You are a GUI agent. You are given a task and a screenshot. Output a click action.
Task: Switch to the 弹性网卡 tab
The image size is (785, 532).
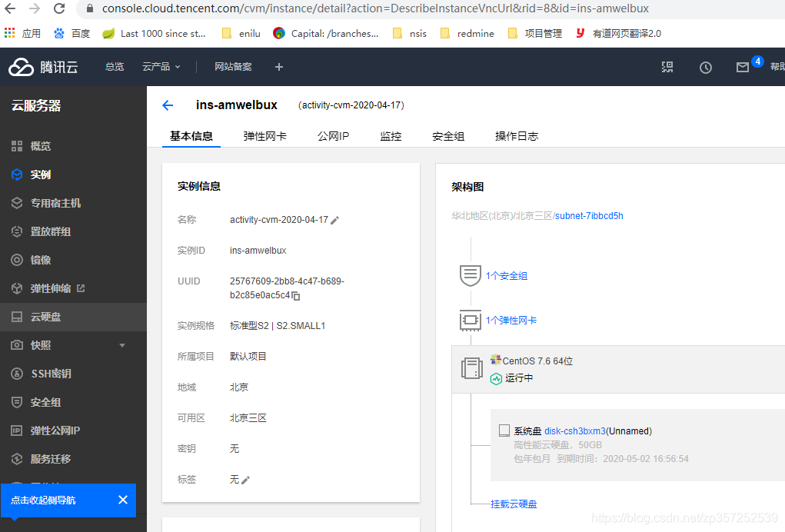(264, 136)
